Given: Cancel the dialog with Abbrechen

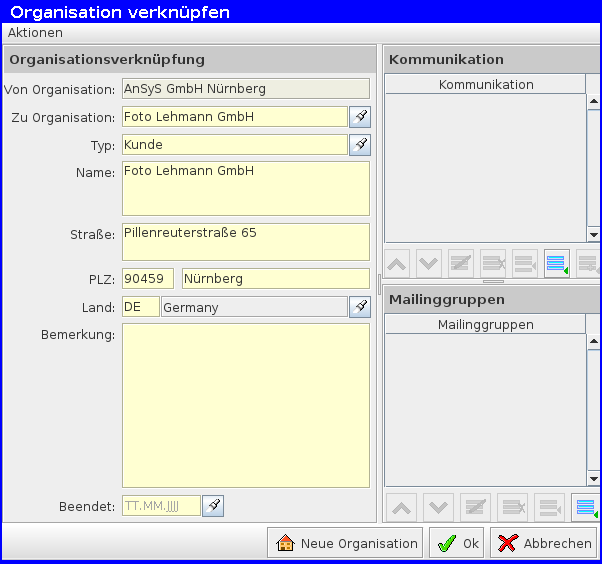Looking at the screenshot, I should coord(543,543).
